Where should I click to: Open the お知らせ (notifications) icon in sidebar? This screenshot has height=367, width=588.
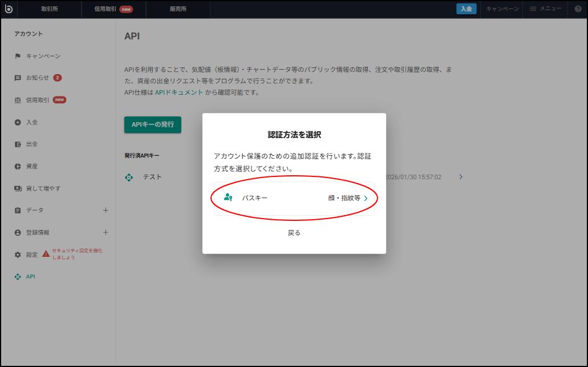(18, 78)
